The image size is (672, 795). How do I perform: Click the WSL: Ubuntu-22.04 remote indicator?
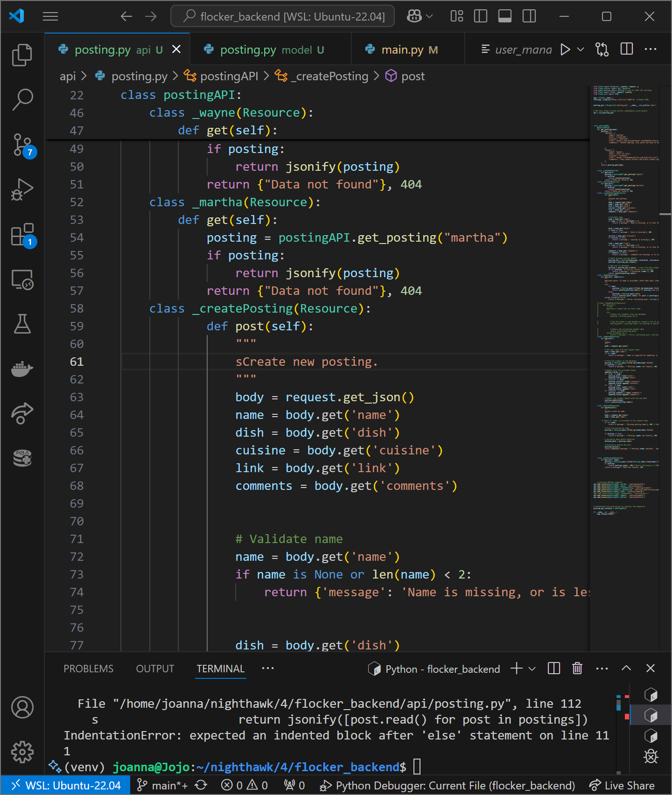pos(66,786)
